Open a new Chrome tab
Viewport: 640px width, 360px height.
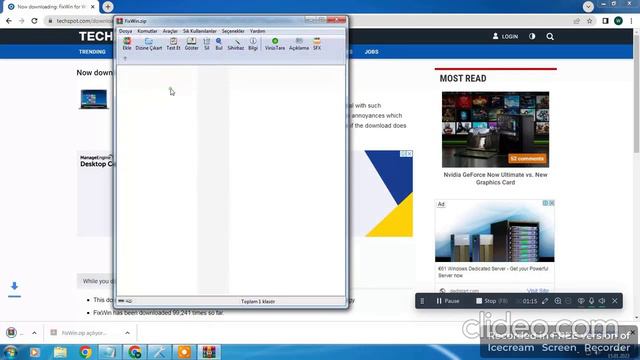pyautogui.click(x=108, y=7)
